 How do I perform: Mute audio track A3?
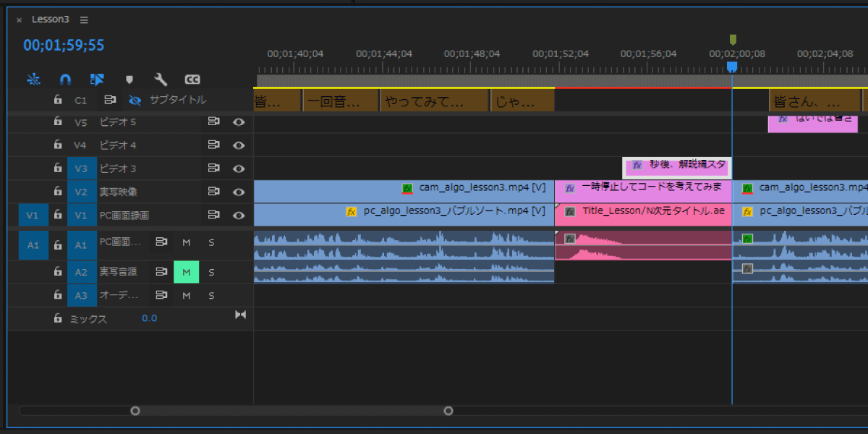pos(186,295)
